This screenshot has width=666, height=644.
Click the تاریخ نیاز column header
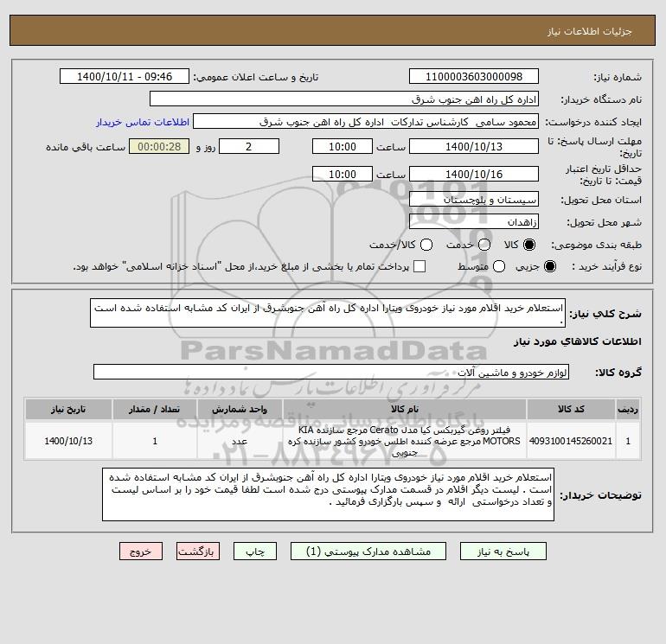(x=68, y=409)
